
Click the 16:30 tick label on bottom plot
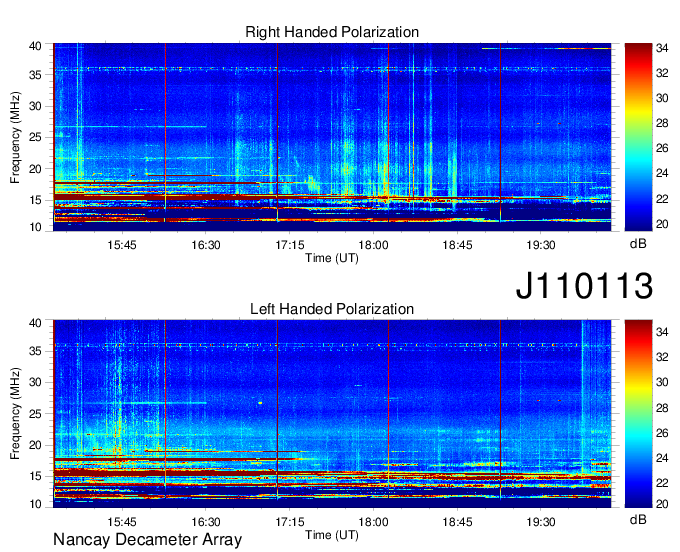[206, 522]
